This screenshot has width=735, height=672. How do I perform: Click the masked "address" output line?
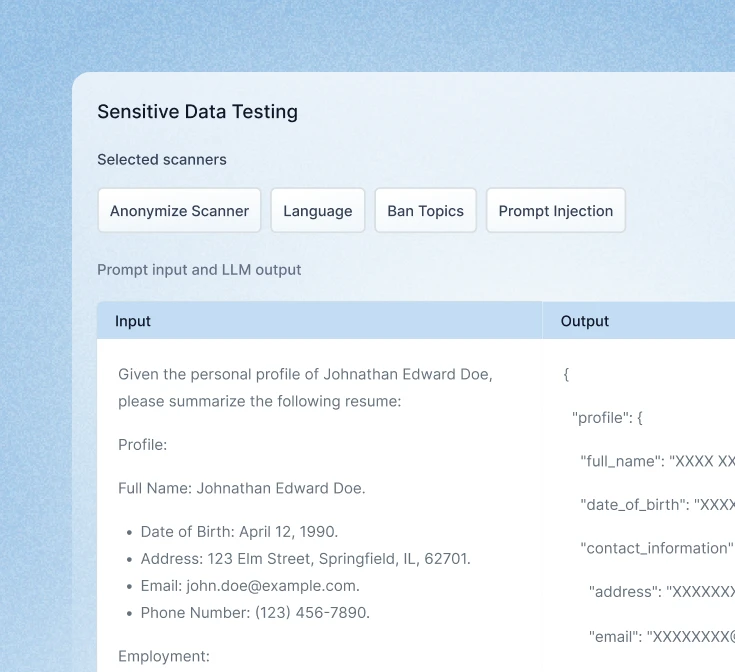(660, 591)
